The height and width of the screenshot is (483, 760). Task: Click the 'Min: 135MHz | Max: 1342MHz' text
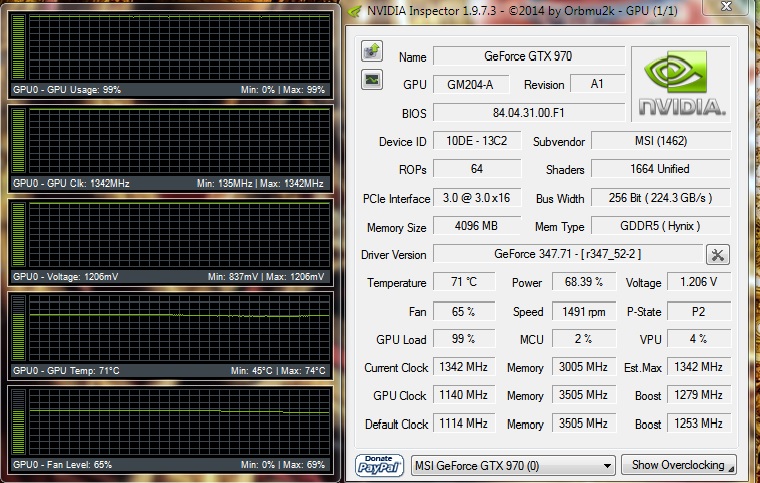tap(260, 184)
